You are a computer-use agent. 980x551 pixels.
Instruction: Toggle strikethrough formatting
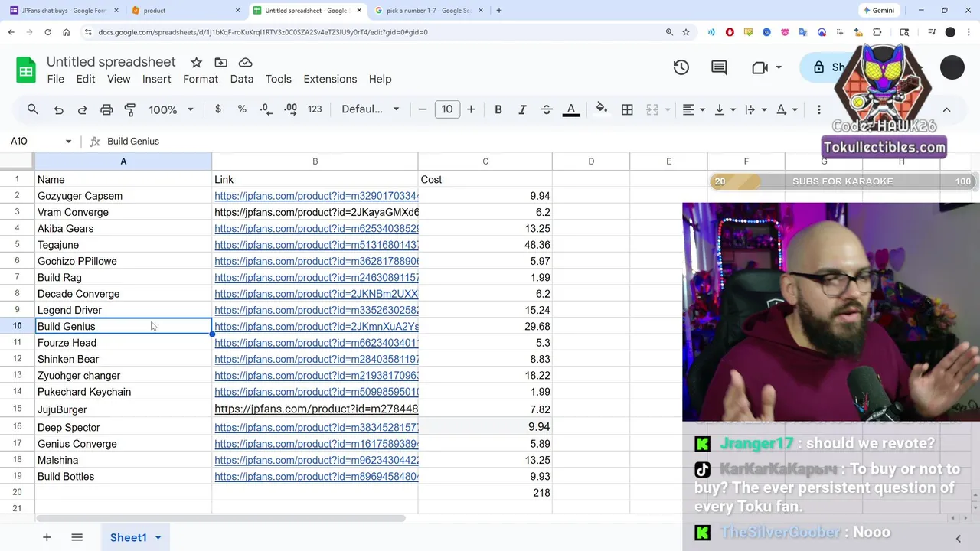point(547,109)
